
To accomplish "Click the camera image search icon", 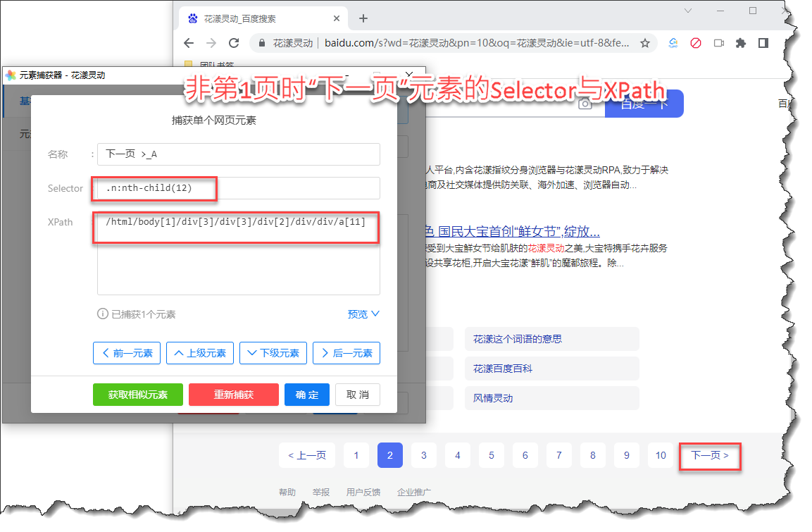I will [585, 104].
